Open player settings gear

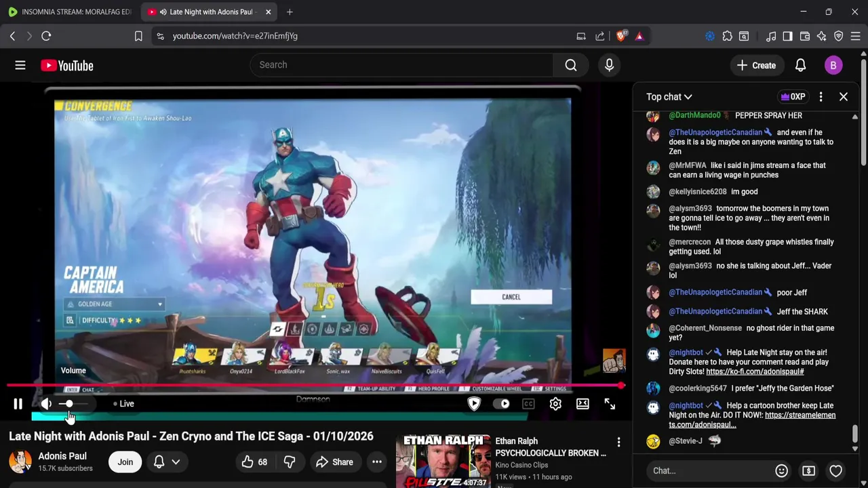[555, 404]
